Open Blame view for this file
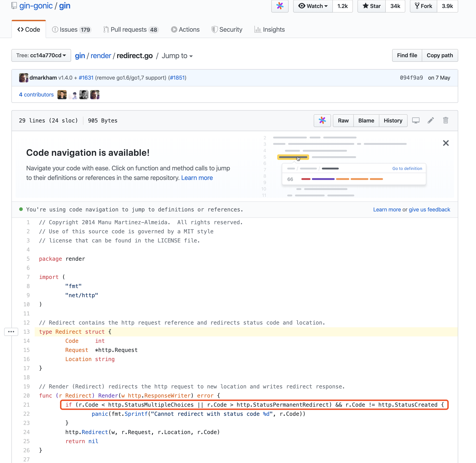 pos(366,120)
